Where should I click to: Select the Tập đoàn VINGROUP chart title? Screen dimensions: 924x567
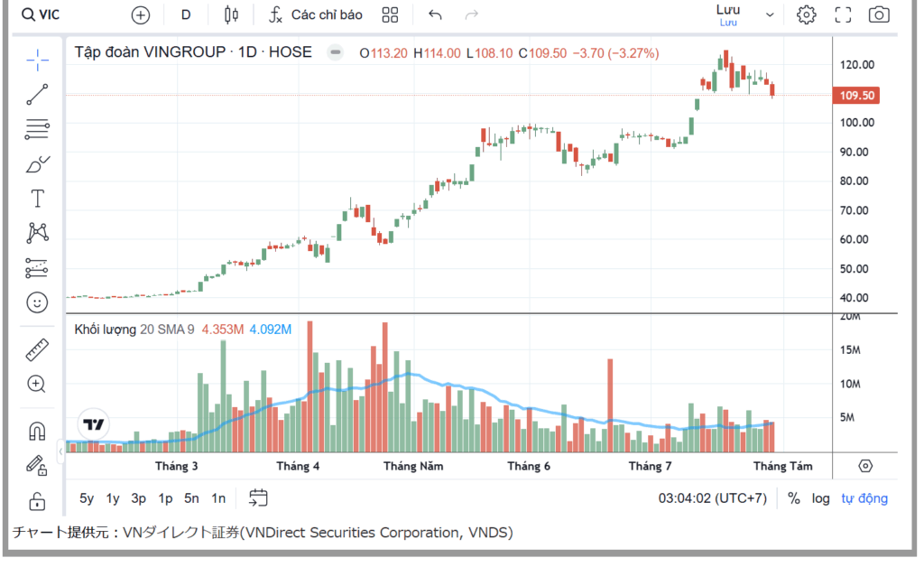[x=193, y=52]
